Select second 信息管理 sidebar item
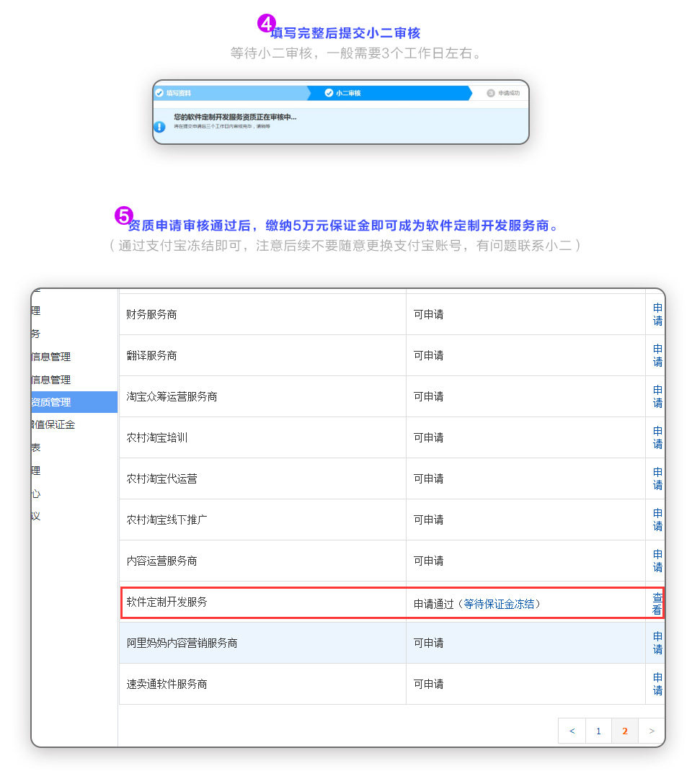 click(x=51, y=380)
